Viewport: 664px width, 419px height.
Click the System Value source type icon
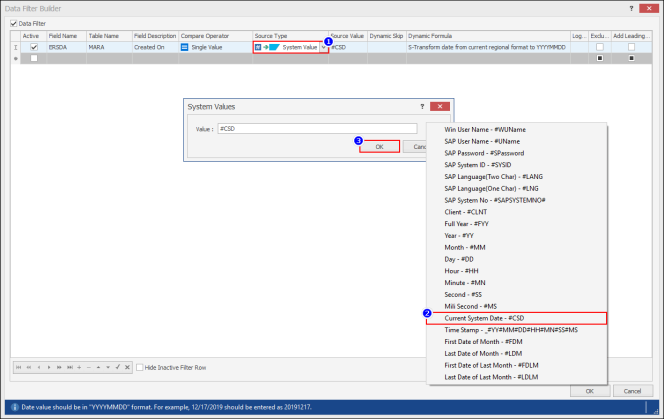268,47
